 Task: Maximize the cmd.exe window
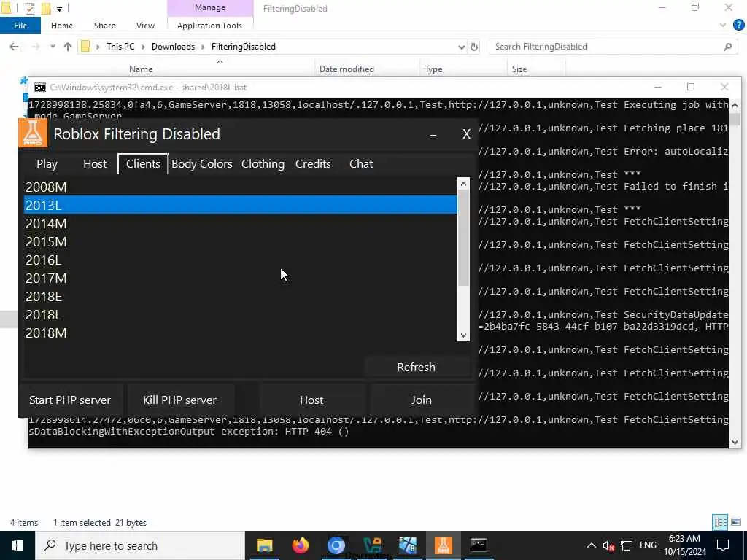click(691, 87)
